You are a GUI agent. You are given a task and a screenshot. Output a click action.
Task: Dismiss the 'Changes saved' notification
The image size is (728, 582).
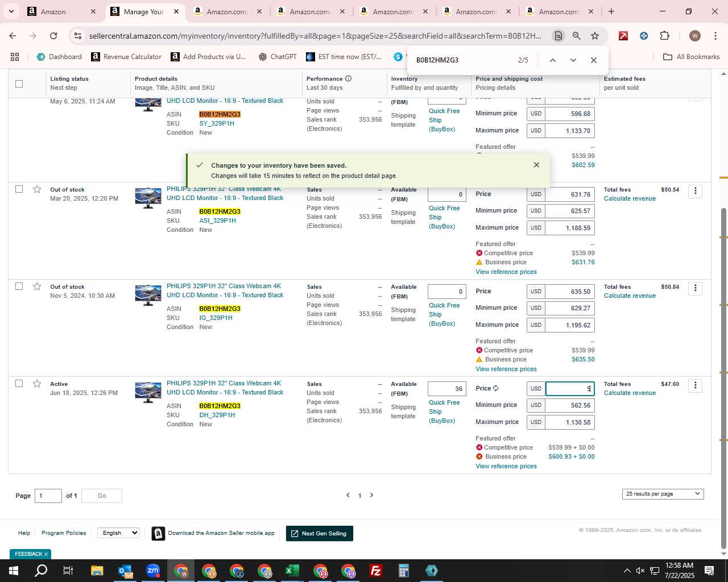[x=536, y=165]
